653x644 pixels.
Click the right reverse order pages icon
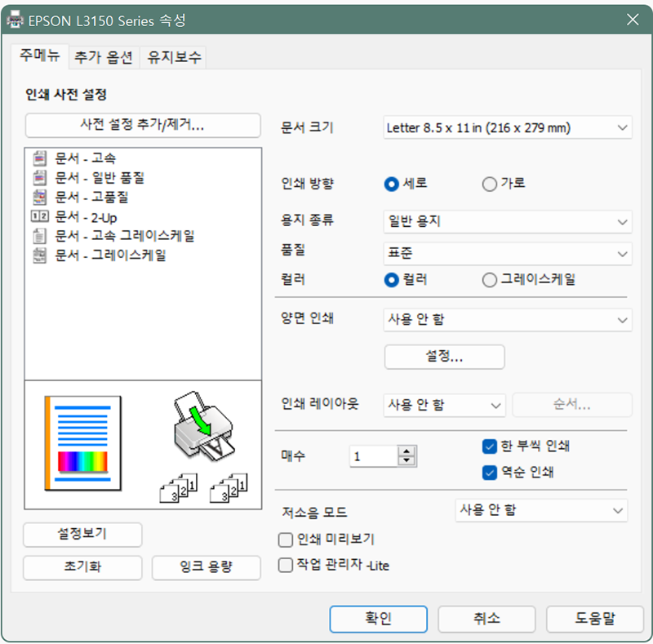229,487
